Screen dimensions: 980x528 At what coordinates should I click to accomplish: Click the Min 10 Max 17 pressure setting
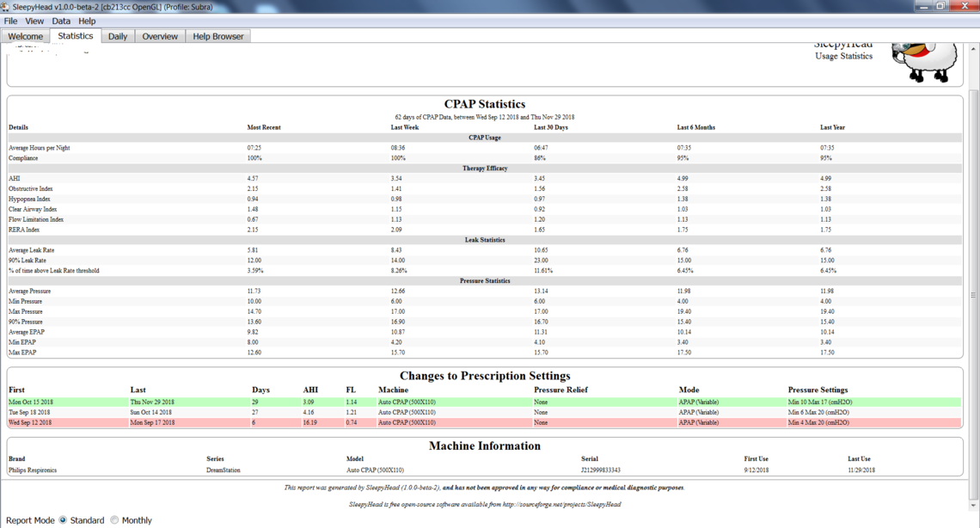[x=819, y=402]
